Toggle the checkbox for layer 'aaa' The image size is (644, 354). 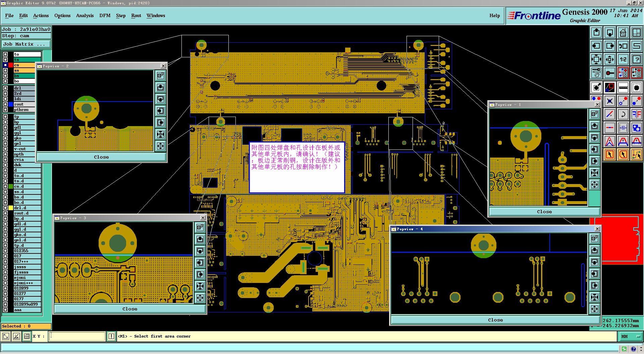(5, 310)
